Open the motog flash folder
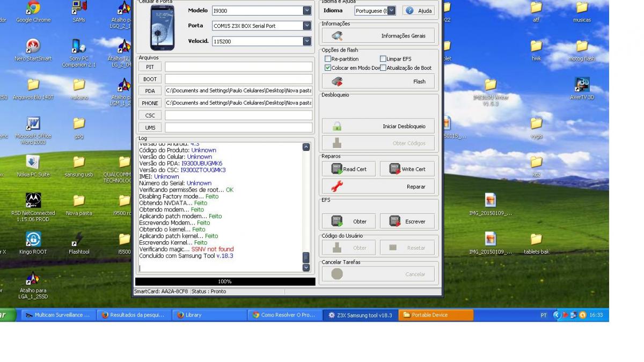644x362 pixels. (582, 50)
